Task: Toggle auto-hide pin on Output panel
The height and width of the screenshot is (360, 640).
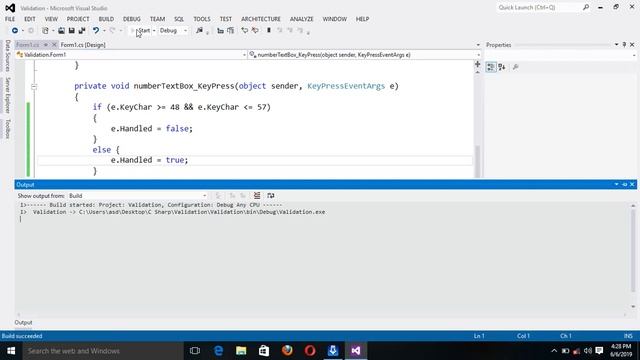Action: point(624,184)
